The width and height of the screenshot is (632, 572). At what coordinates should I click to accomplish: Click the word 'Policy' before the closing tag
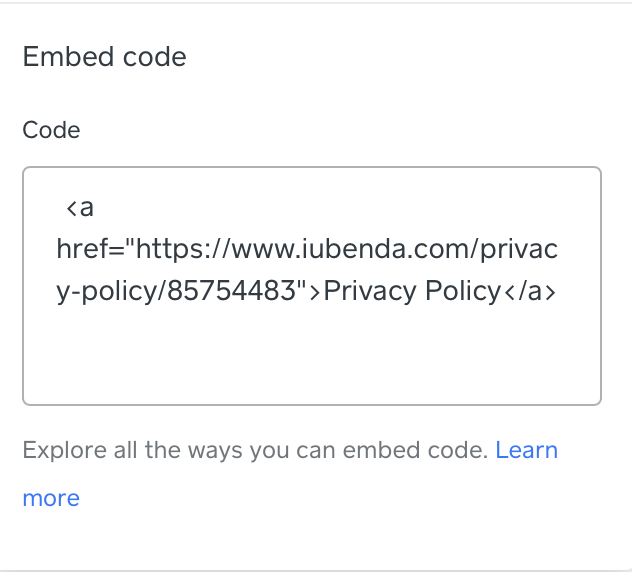coord(463,290)
